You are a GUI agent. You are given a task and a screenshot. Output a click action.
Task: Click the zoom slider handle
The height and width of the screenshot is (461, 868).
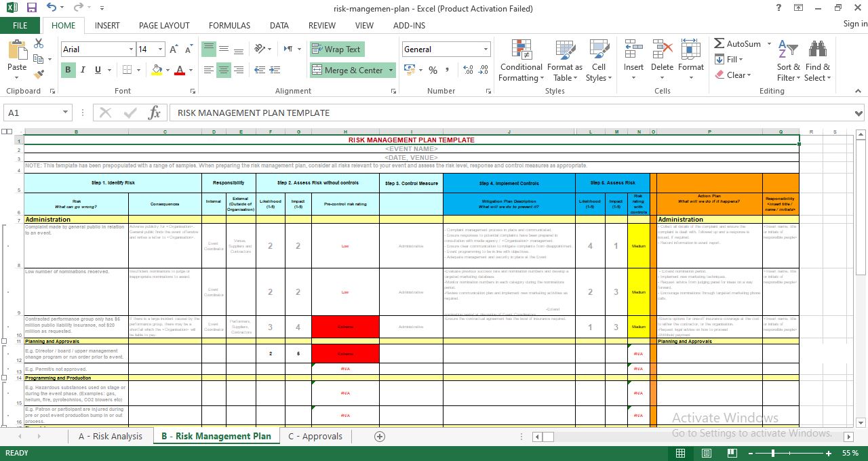pos(773,453)
